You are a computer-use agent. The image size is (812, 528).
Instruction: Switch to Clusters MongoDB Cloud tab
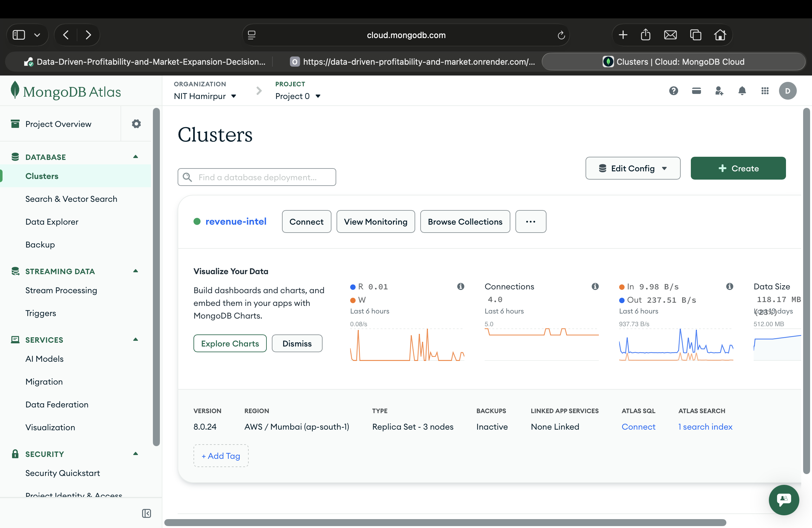(673, 62)
